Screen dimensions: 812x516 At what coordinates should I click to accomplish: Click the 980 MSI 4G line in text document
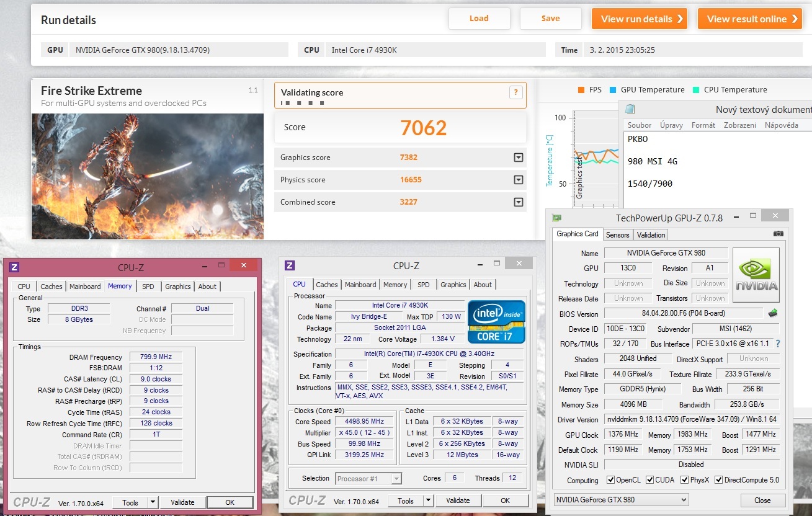(x=653, y=161)
